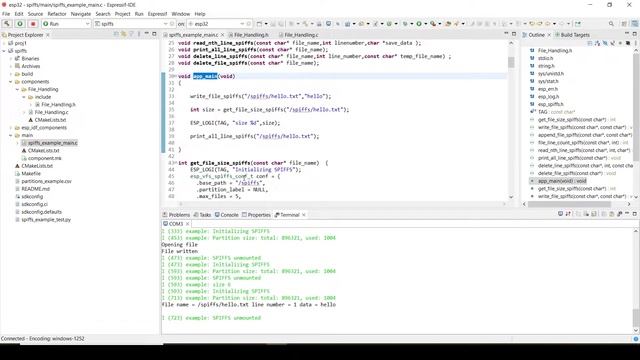Minimize the editor area
Viewport: 640px width, 360px height.
point(506,34)
